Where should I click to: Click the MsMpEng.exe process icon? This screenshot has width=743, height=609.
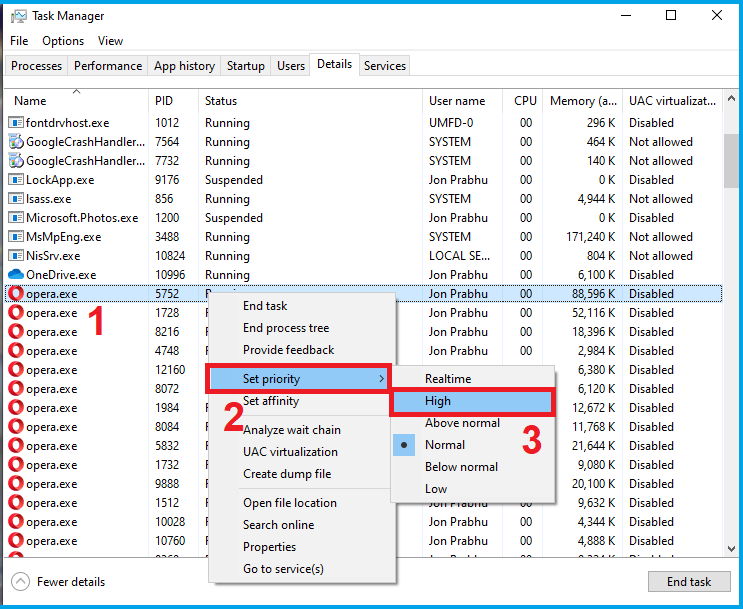coord(16,236)
